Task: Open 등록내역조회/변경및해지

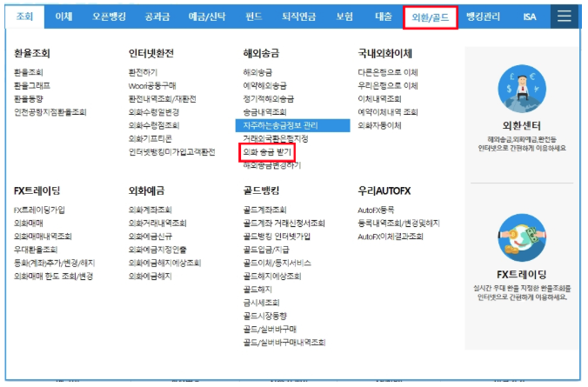Action: coord(398,224)
